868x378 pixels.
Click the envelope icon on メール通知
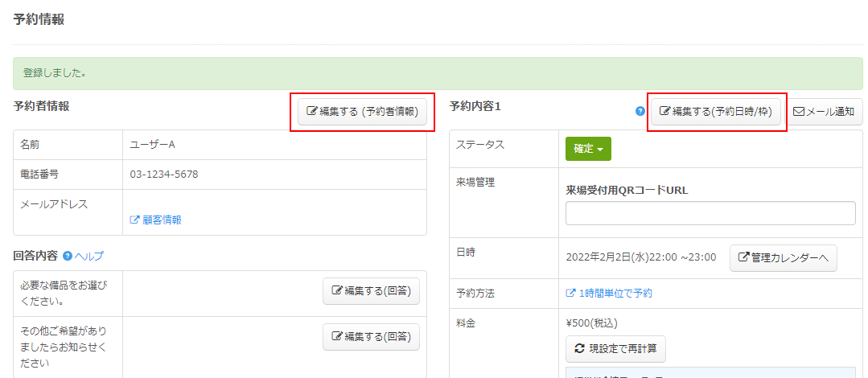(x=799, y=113)
